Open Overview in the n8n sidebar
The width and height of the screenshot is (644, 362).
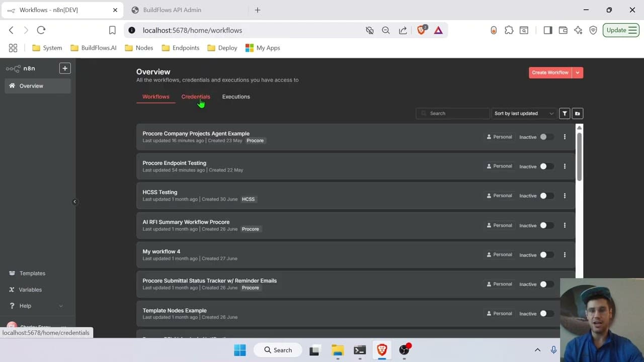pos(38,86)
